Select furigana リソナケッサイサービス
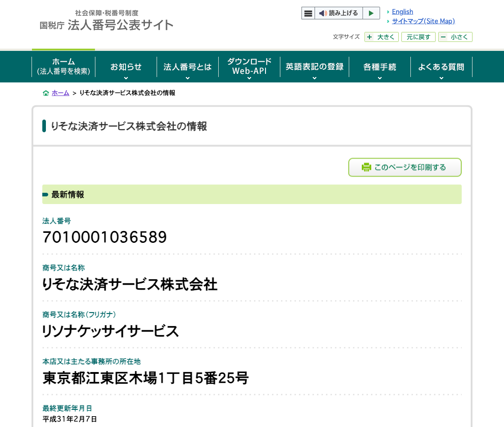This screenshot has width=504, height=427. click(x=111, y=331)
